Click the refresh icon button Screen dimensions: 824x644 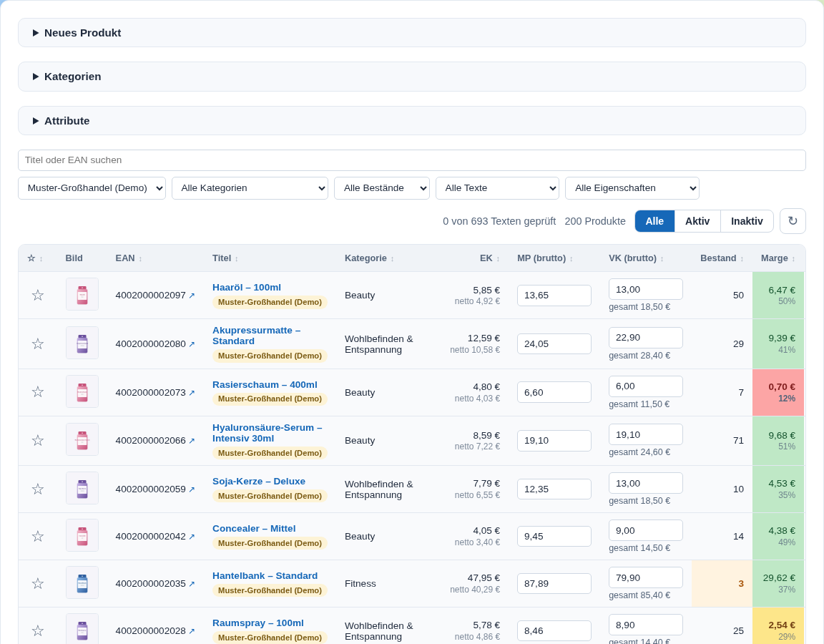tap(793, 221)
